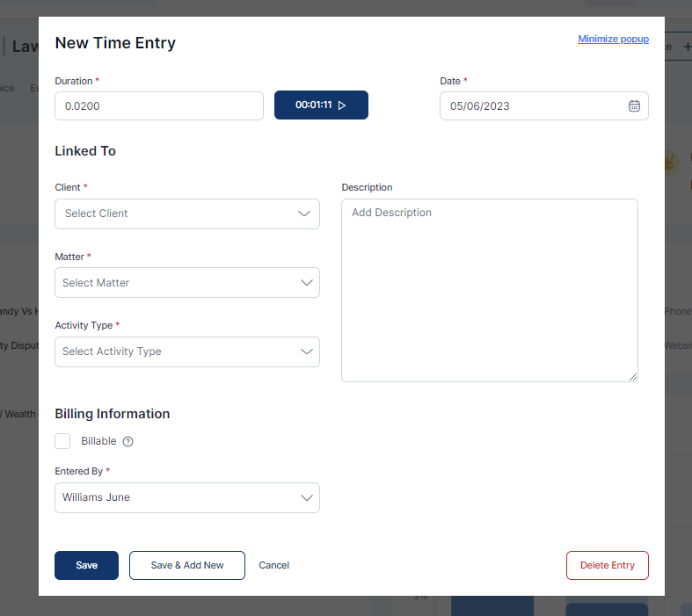
Task: Click the chevron arrow in Select Client
Action: point(304,214)
